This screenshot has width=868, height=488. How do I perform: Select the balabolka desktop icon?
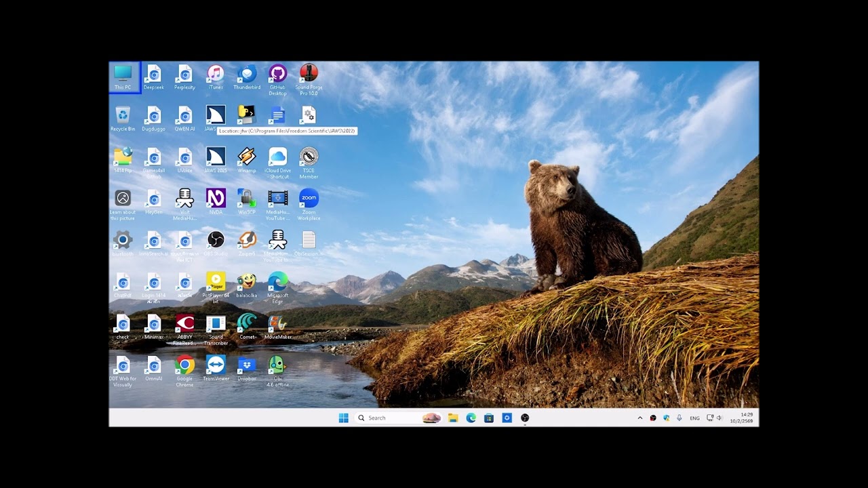(247, 285)
